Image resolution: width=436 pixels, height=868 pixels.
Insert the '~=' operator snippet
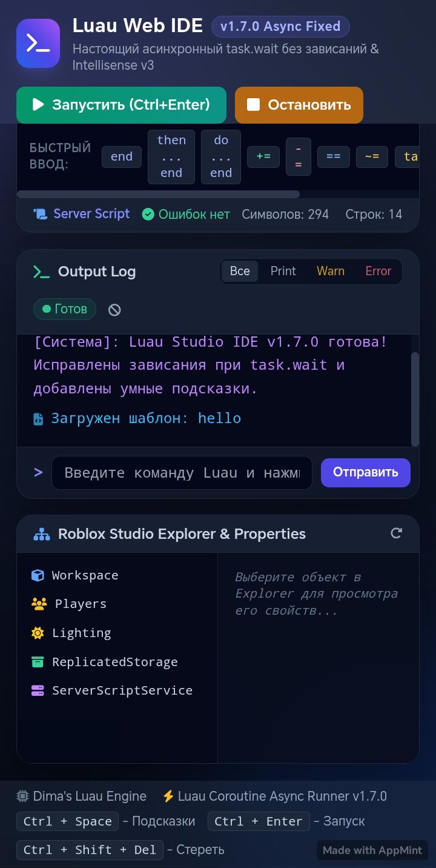(x=372, y=157)
